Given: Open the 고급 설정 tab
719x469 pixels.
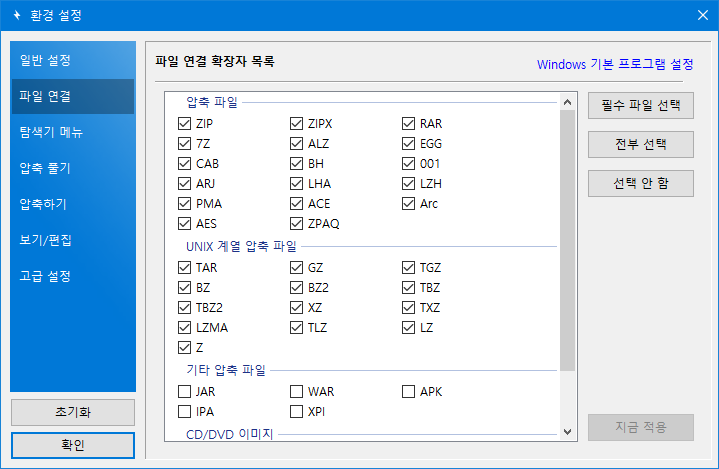Looking at the screenshot, I should pos(73,276).
